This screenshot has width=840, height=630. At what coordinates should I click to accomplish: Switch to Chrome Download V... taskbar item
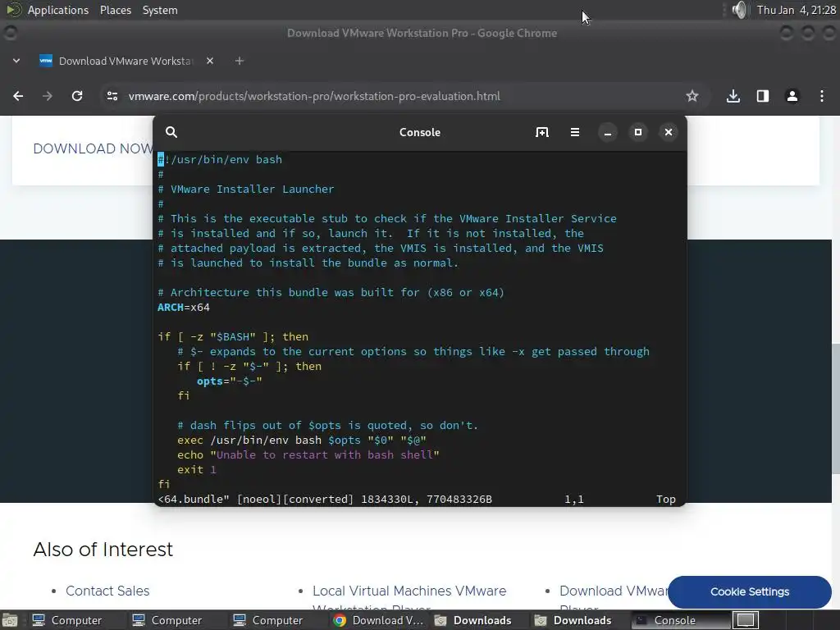pos(378,620)
